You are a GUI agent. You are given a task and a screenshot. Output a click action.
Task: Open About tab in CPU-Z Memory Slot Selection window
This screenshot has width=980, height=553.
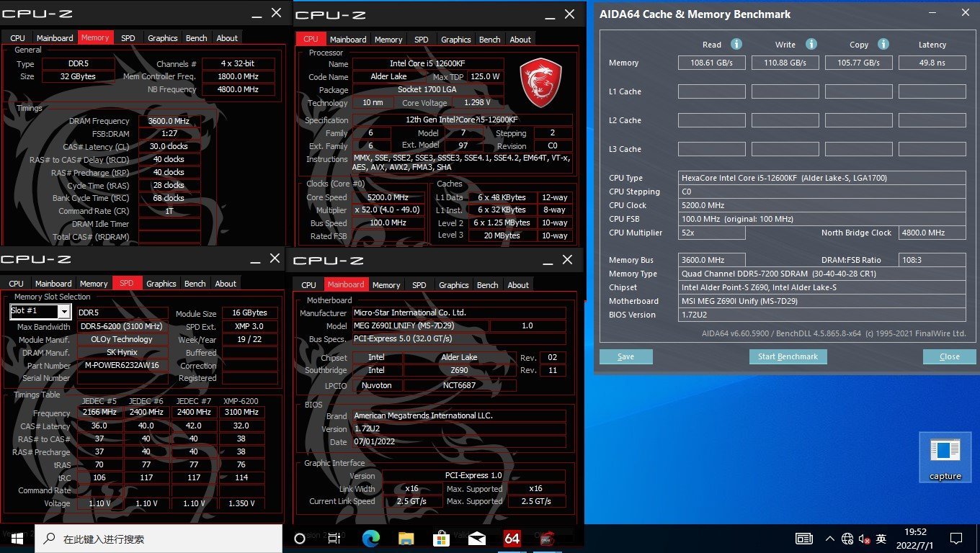point(226,284)
